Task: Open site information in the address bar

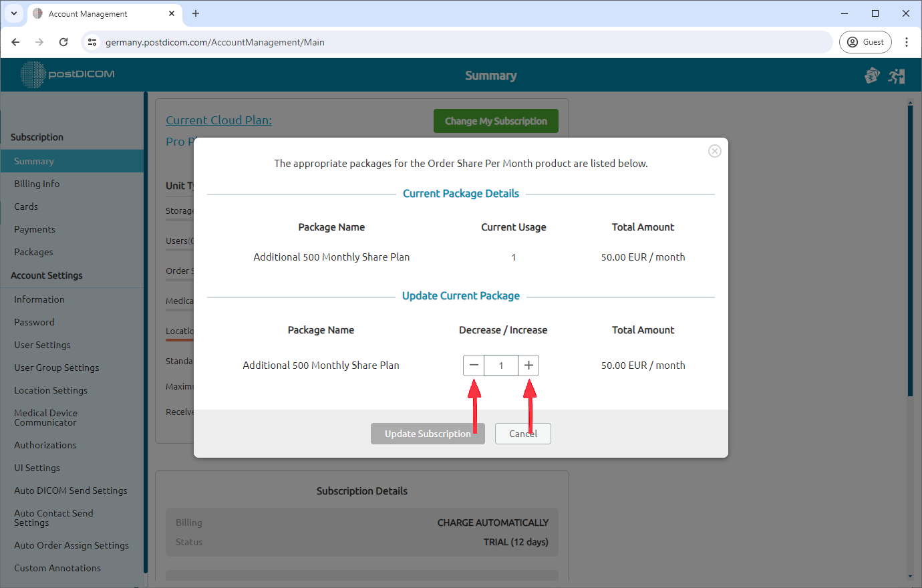Action: point(91,41)
